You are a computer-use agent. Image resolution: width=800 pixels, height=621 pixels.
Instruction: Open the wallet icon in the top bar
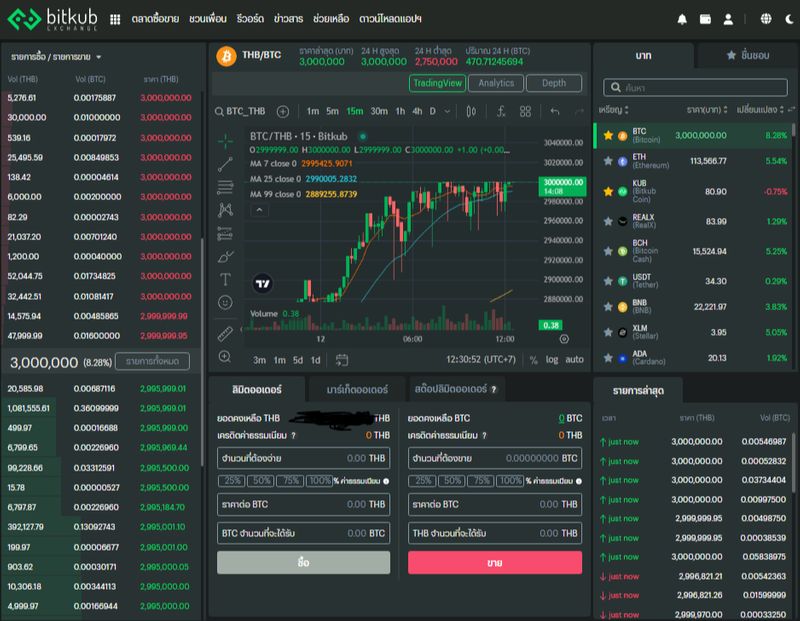pyautogui.click(x=706, y=17)
